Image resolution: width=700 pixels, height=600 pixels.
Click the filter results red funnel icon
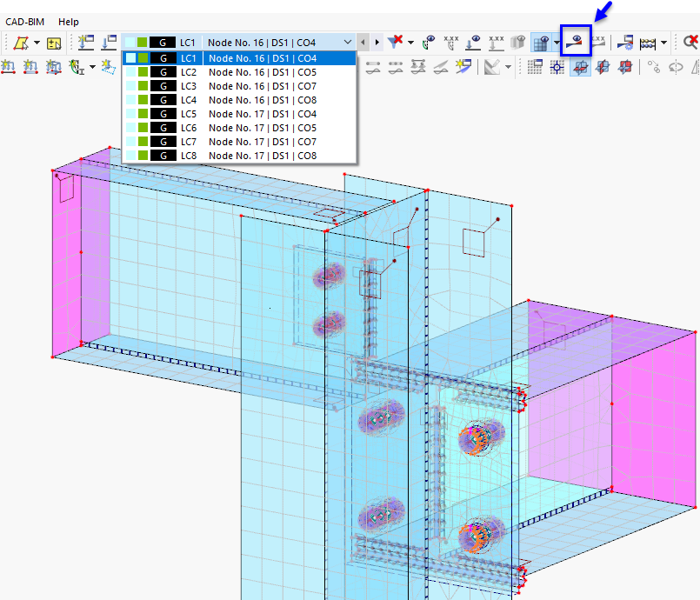396,41
